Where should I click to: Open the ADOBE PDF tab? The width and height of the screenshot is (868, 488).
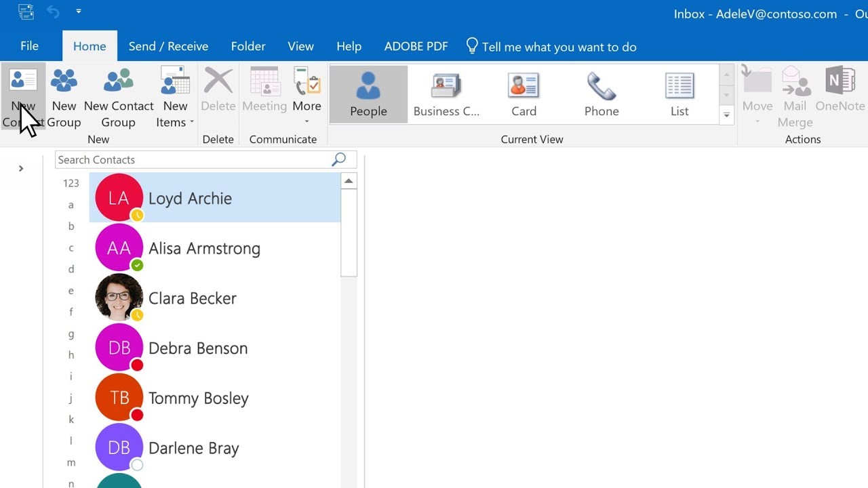(416, 46)
